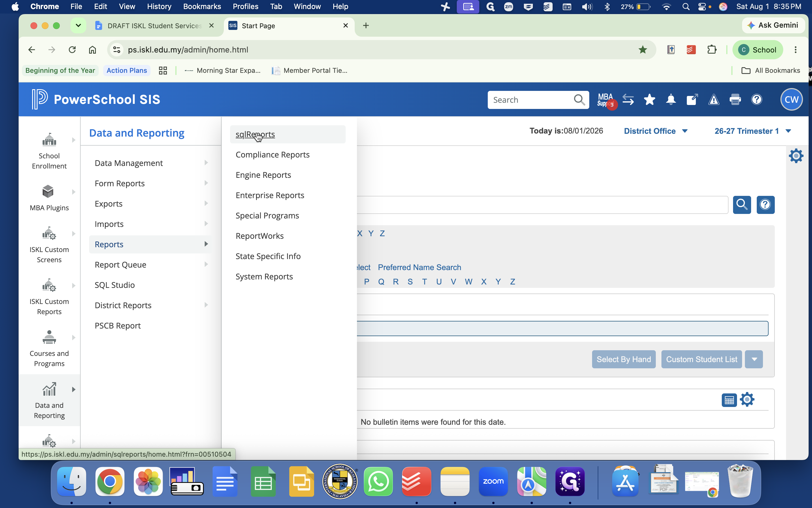Open favorites star in PowerSchool header

point(650,100)
